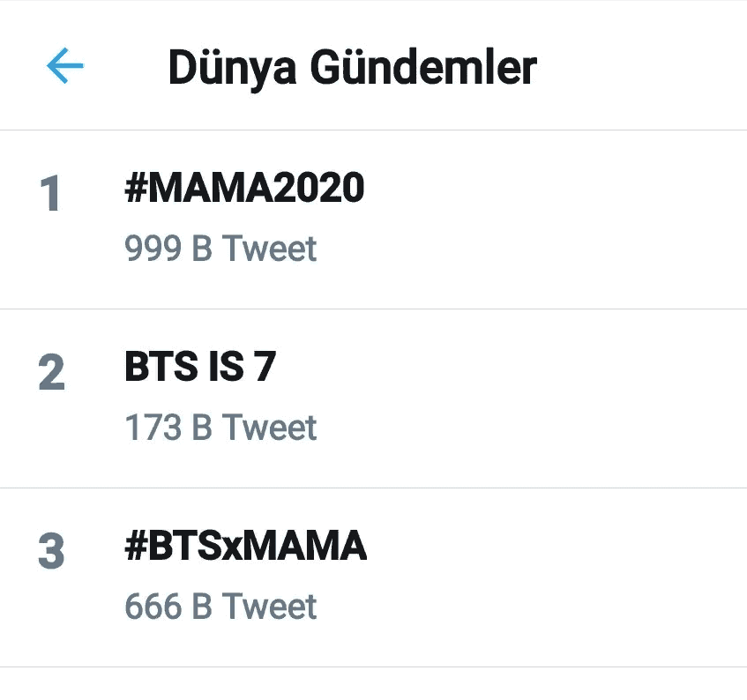
Task: Click the word Dünya in the header
Action: pos(225,68)
